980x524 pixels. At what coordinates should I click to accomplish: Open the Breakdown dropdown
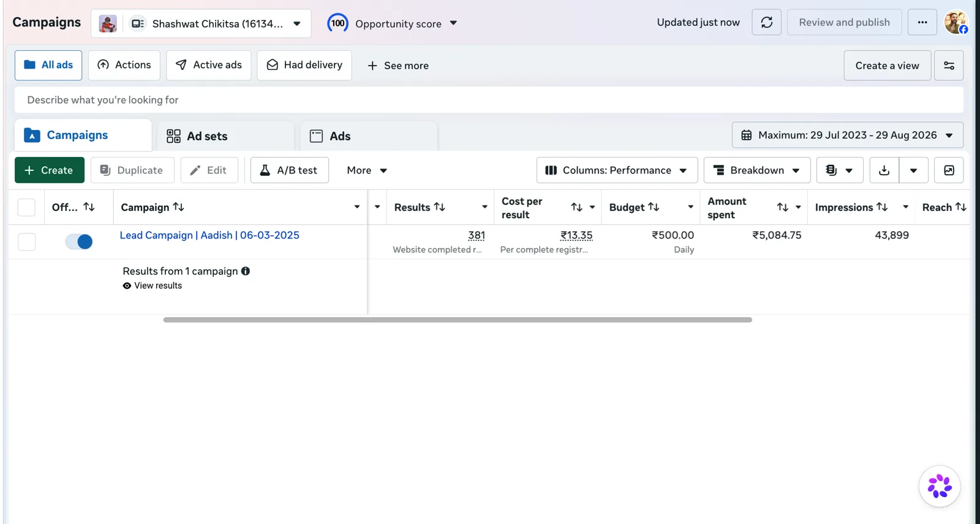point(757,170)
